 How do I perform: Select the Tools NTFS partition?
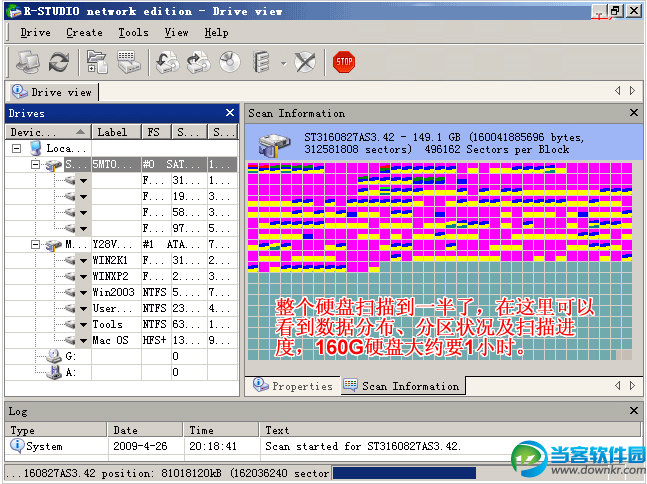tap(122, 325)
